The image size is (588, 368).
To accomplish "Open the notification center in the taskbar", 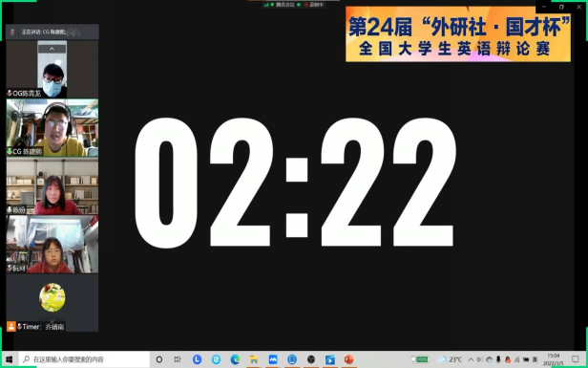I will point(576,359).
